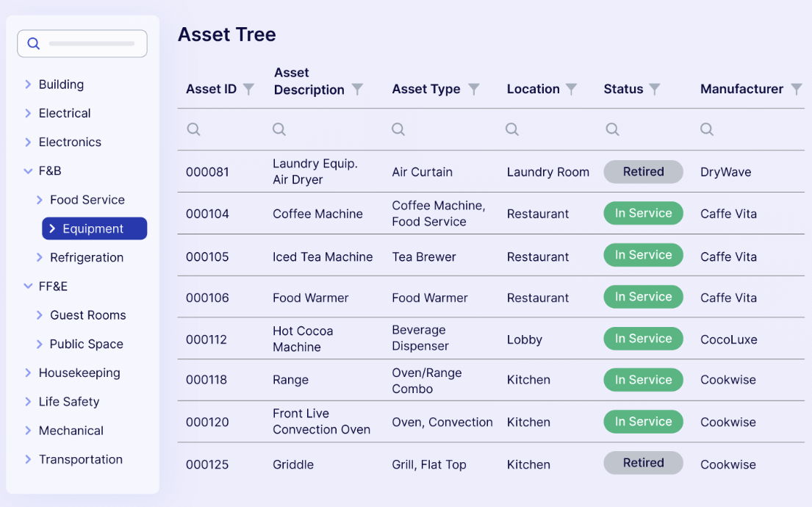This screenshot has height=507, width=812.
Task: Expand the Refrigeration subcategory chevron
Action: coord(40,257)
